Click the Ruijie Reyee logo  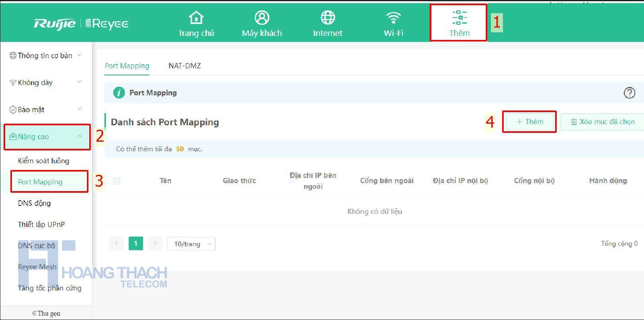[81, 24]
